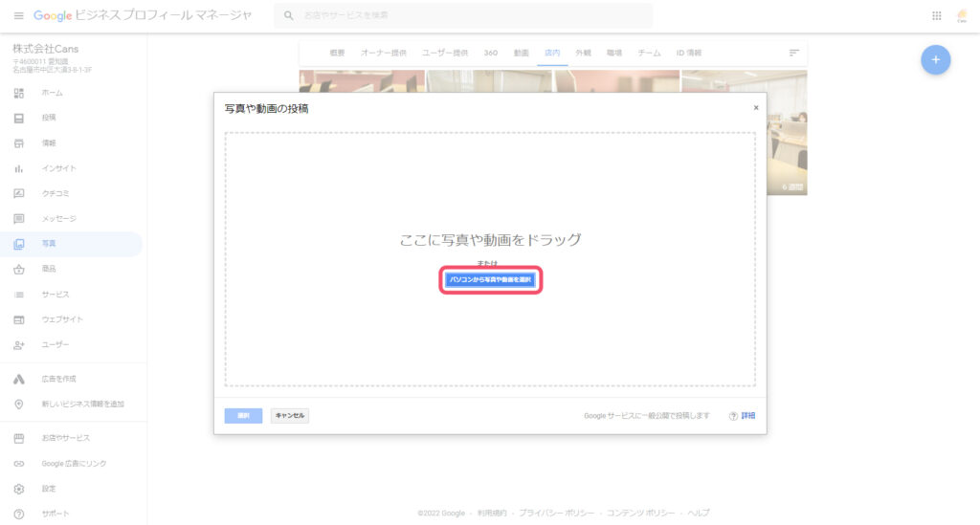Open クチコミ reviews section
Screen dimensions: 980x525
pos(56,193)
